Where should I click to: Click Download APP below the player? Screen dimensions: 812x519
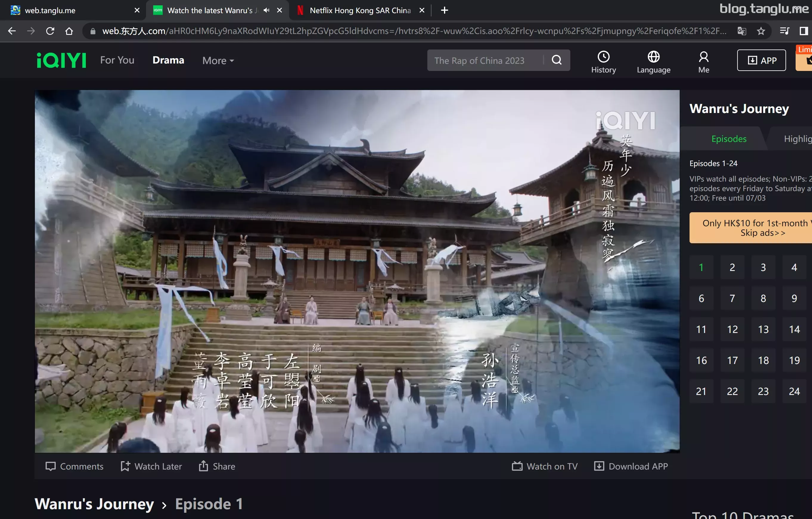tap(631, 466)
